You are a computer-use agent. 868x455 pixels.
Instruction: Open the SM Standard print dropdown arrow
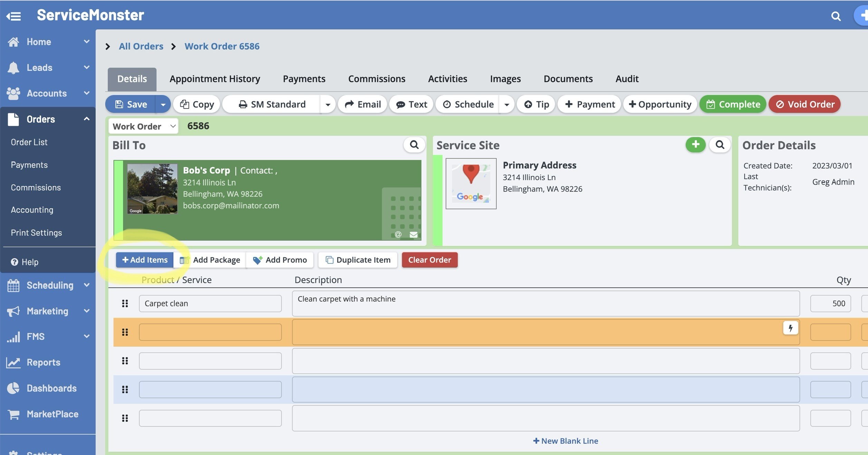click(x=328, y=104)
